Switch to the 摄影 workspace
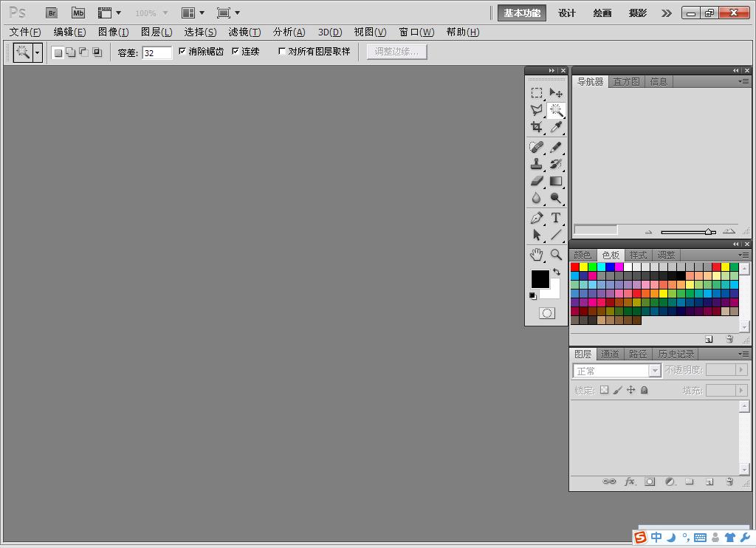756x548 pixels. click(637, 13)
